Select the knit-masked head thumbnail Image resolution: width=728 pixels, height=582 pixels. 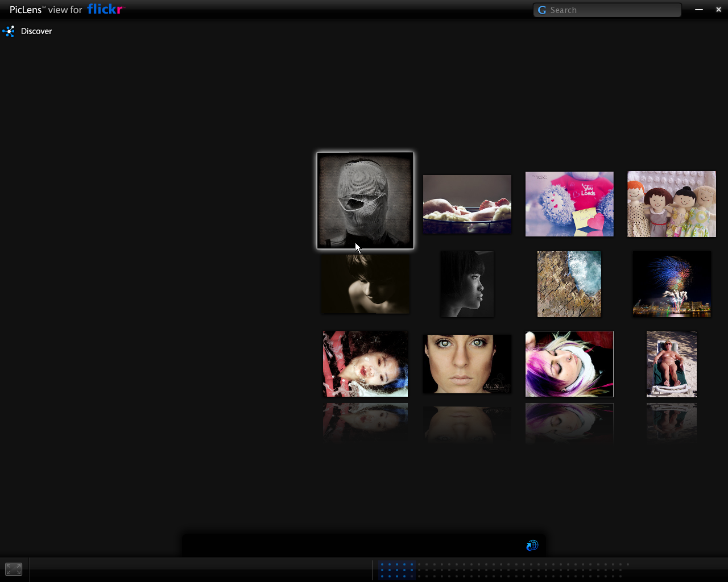coord(365,200)
